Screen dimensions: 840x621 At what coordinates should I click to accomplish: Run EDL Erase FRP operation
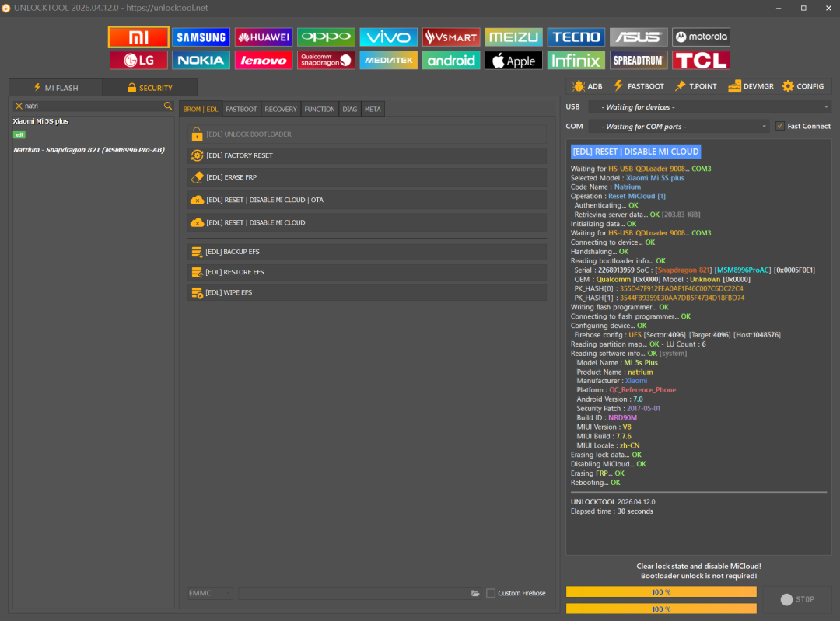click(x=367, y=177)
